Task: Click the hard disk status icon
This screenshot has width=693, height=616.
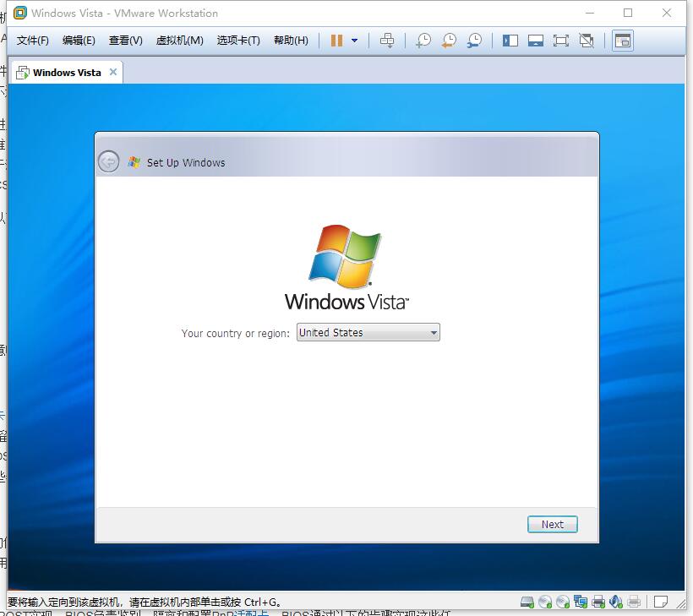Action: tap(527, 602)
